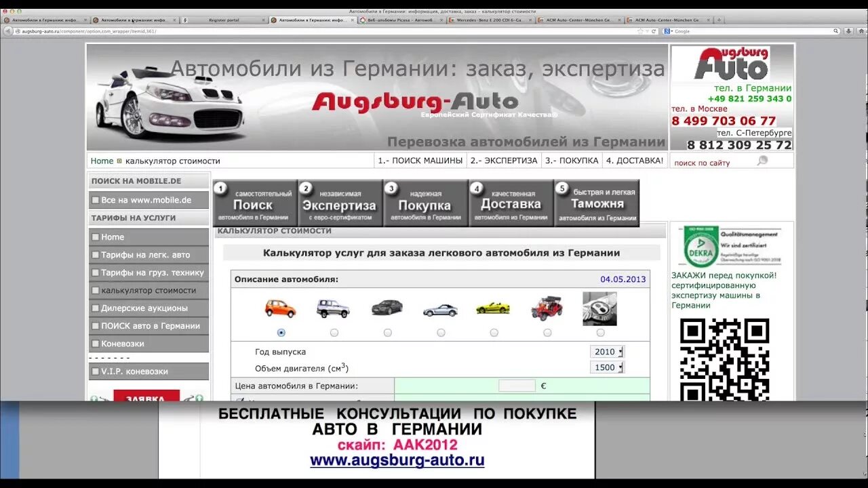
Task: Open the Объем двигателя 1500 dropdown
Action: tap(608, 367)
